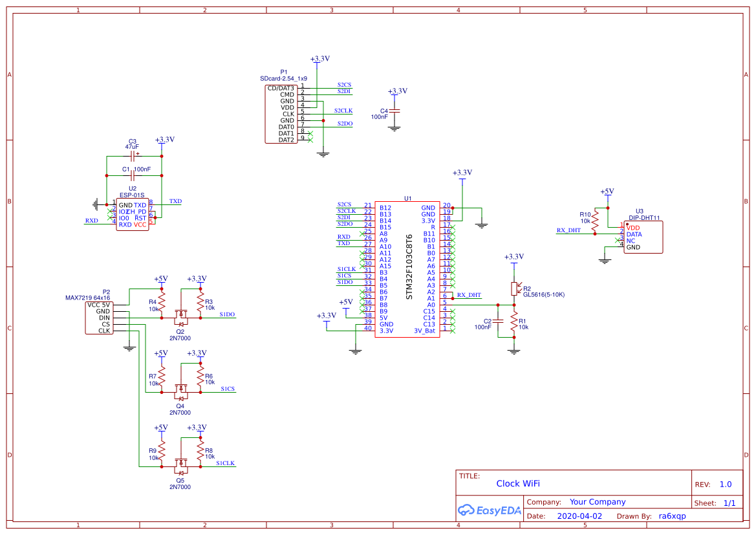756x535 pixels.
Task: Select the GL5616 photoresistor R2
Action: click(x=515, y=290)
